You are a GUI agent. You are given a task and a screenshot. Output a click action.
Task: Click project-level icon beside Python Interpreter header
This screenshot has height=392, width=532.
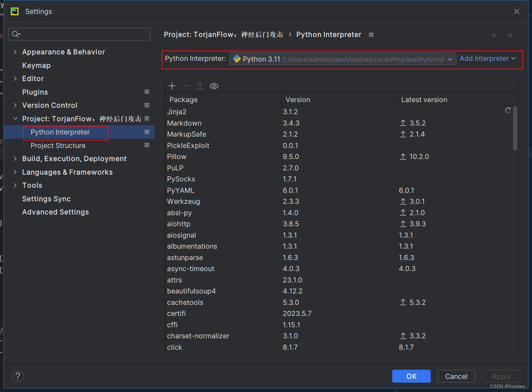371,35
